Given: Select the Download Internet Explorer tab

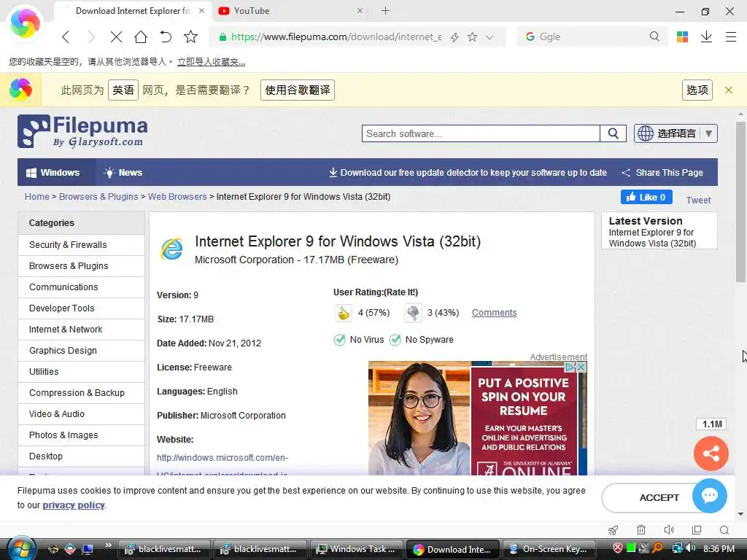Looking at the screenshot, I should (x=133, y=10).
